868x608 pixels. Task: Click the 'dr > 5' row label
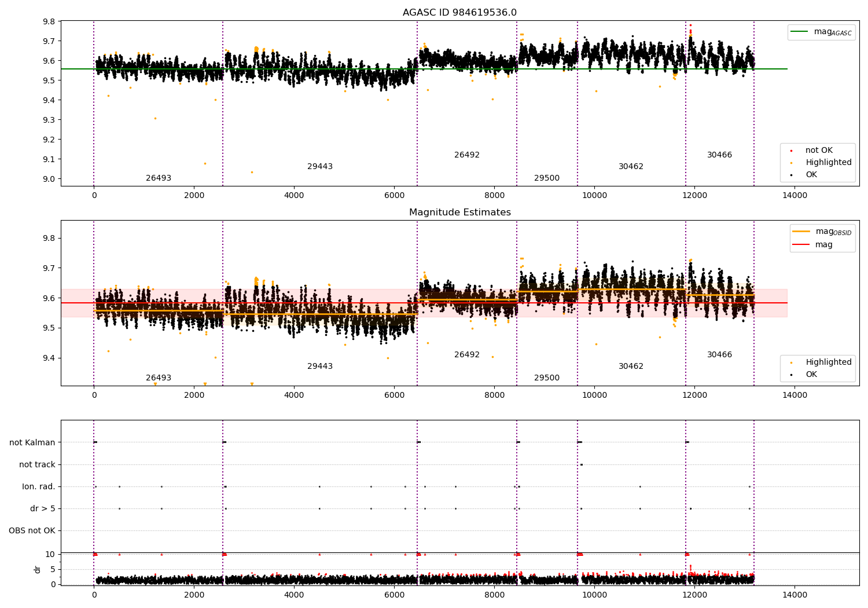pos(43,508)
